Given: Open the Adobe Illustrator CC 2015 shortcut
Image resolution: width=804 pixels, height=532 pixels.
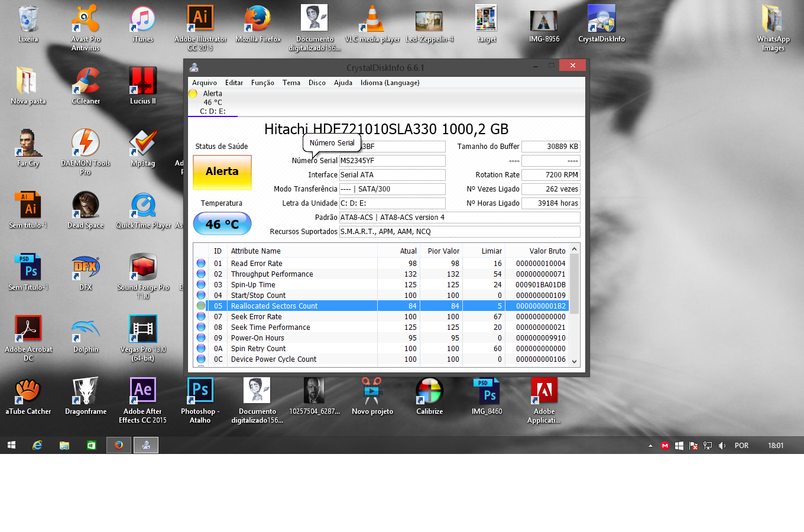Looking at the screenshot, I should tap(200, 28).
